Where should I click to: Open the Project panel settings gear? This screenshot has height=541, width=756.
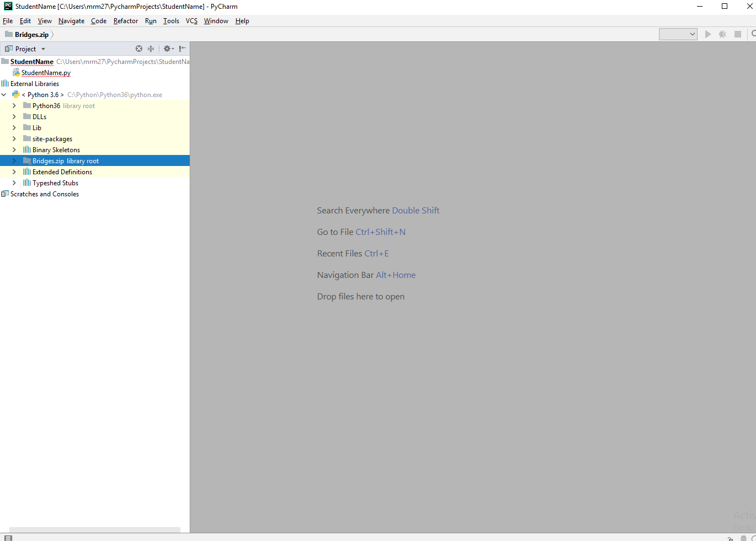(x=167, y=49)
